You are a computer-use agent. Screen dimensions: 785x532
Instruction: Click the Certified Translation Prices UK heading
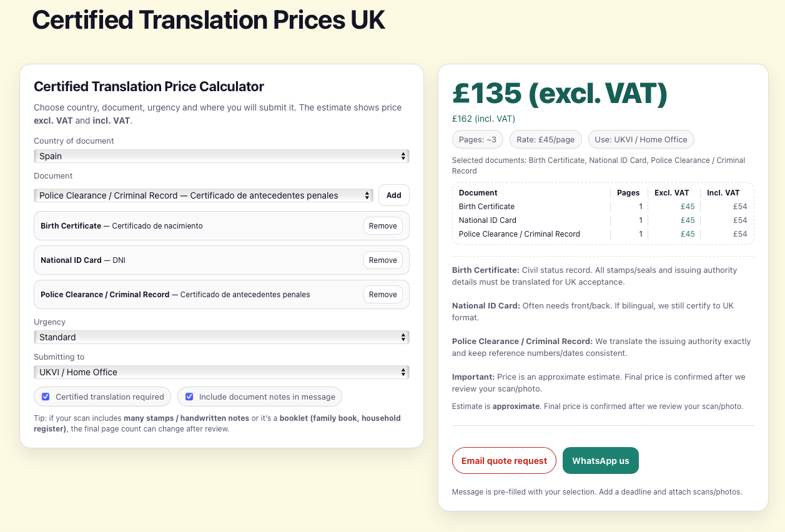209,21
